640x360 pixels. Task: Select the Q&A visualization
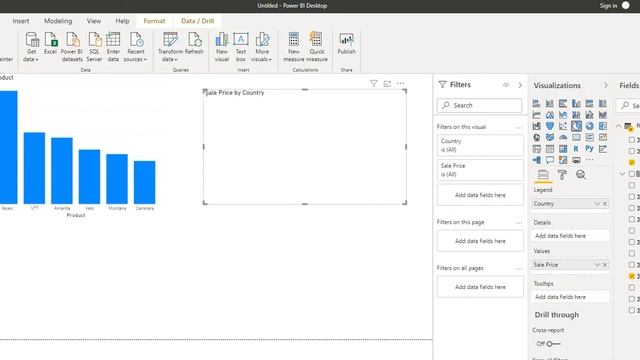pyautogui.click(x=550, y=160)
